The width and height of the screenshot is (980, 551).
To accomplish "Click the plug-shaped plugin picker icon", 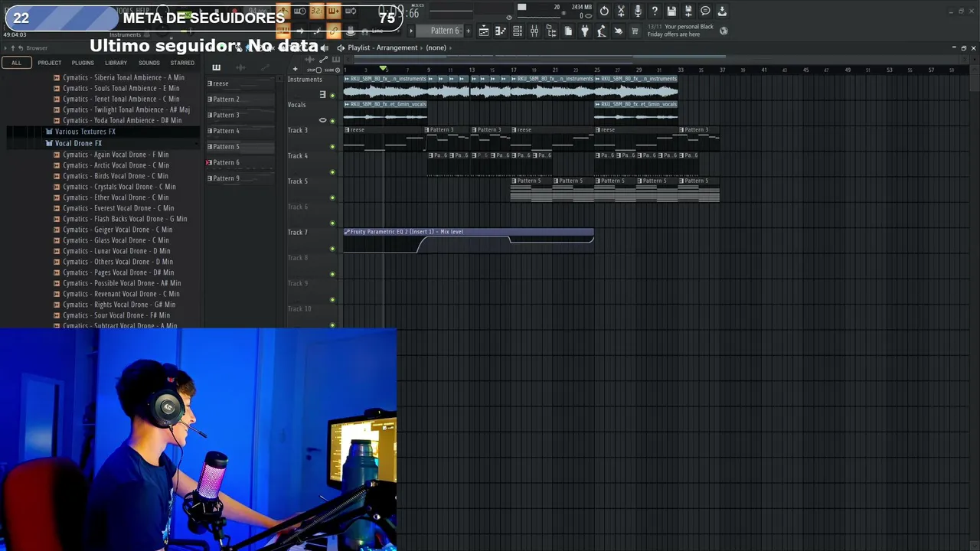I will (585, 31).
